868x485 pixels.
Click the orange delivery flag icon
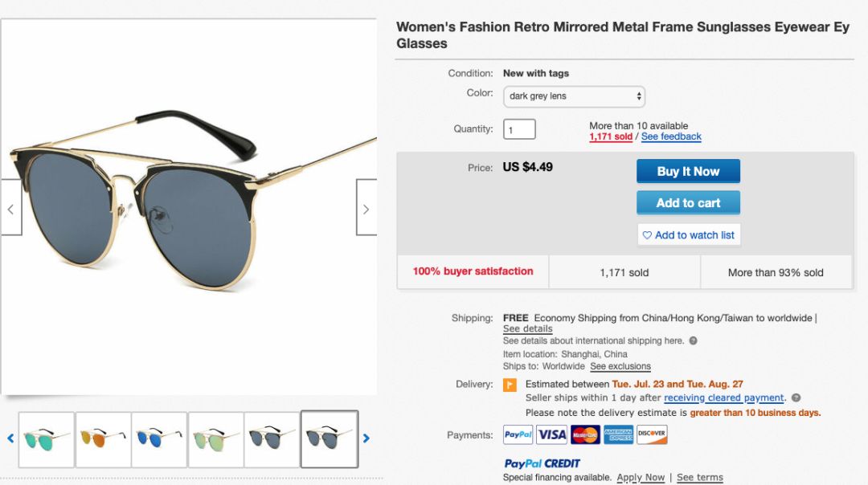510,385
